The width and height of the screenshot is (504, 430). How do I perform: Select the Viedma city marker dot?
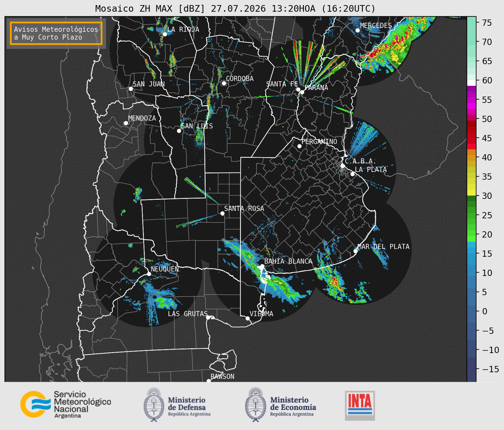(247, 318)
